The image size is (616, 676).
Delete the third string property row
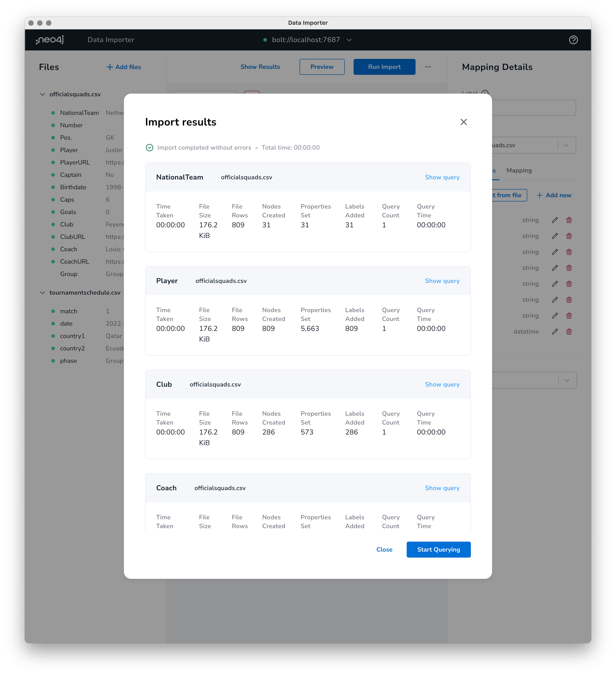[569, 252]
